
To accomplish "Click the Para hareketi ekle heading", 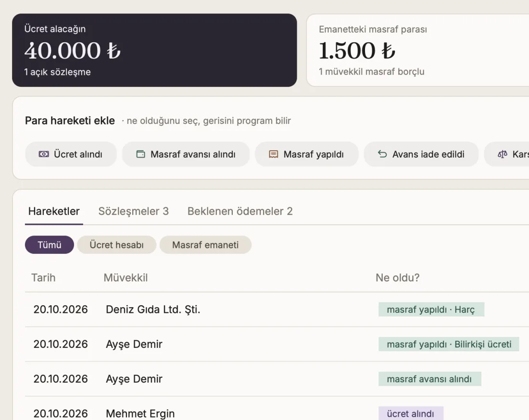I will tap(70, 121).
